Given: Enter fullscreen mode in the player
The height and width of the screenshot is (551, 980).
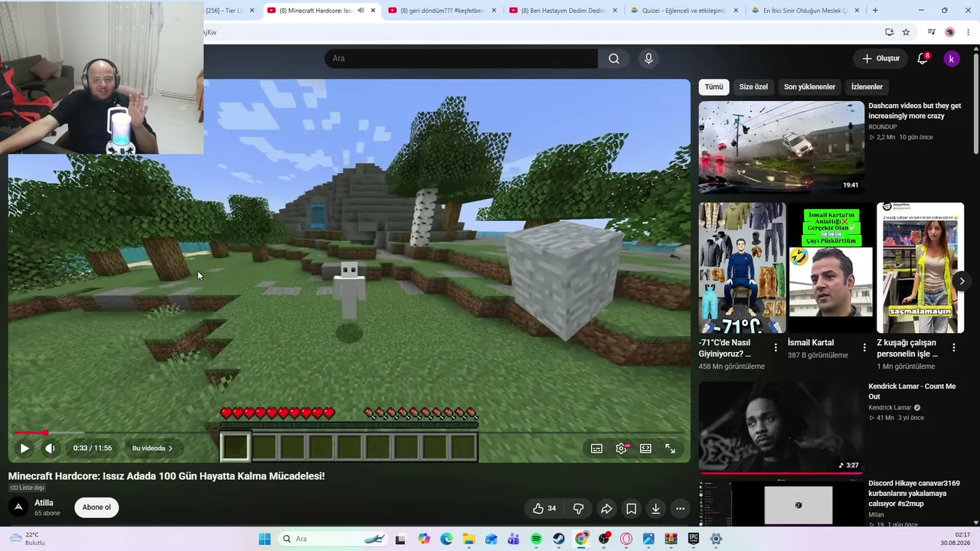Looking at the screenshot, I should [x=670, y=448].
